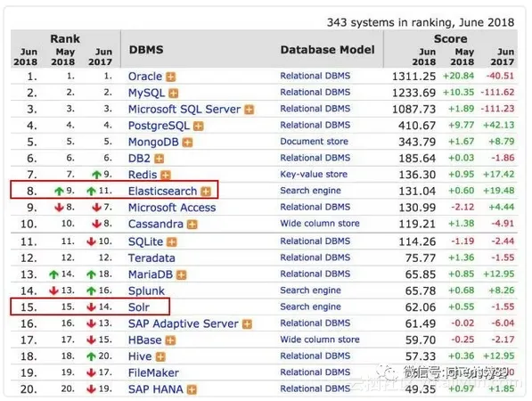
Task: Click Relational DBMS in Teradata row
Action: coord(315,258)
